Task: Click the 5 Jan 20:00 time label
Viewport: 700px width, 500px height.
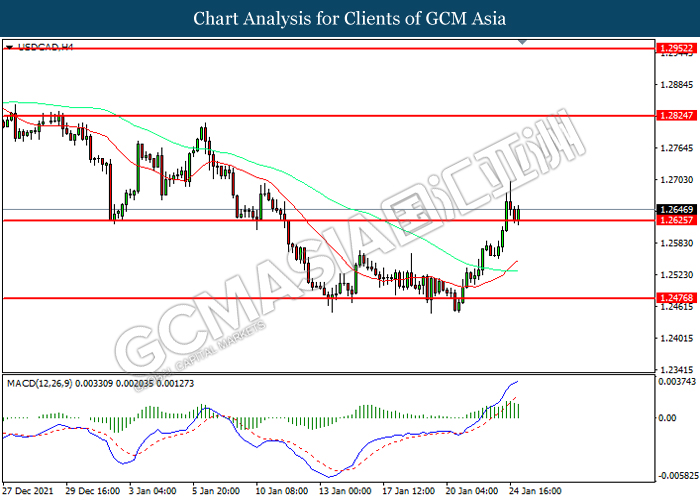Action: click(x=216, y=491)
